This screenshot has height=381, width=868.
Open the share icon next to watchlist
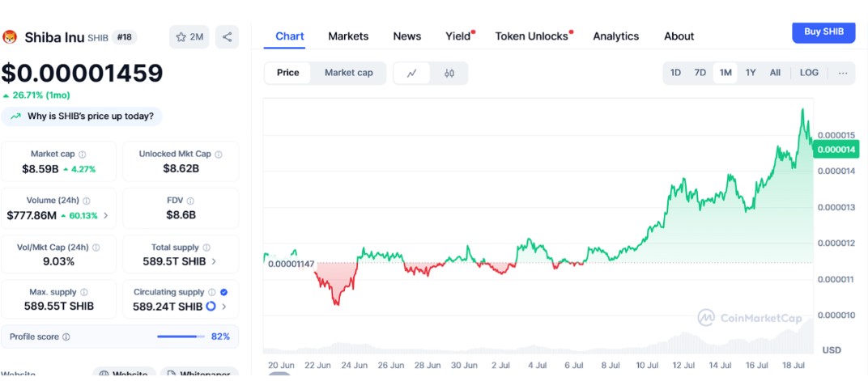tap(227, 37)
